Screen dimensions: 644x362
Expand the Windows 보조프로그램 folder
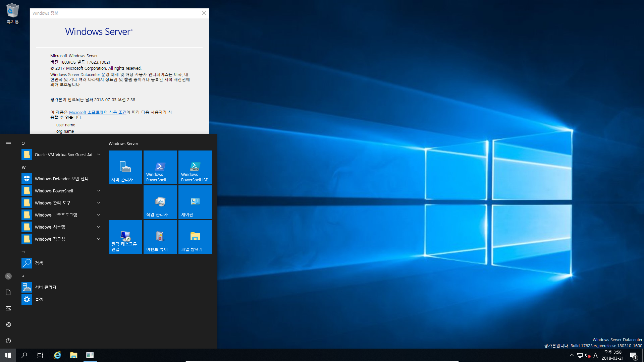[61, 215]
